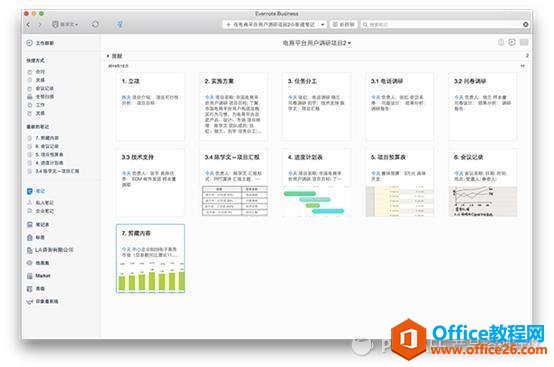Viewport: 554px width, 367px height.
Task: Open the new note dropdown arrow
Action: tap(322, 24)
